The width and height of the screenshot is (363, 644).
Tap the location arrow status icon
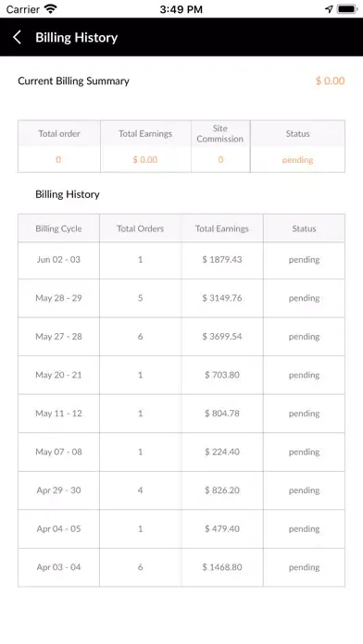(329, 9)
